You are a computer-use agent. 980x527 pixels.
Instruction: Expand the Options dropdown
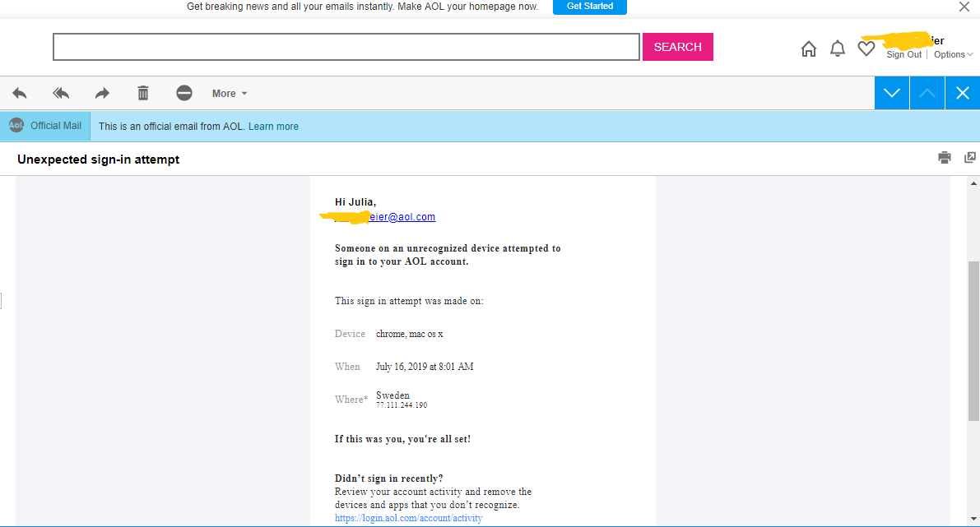tap(953, 54)
